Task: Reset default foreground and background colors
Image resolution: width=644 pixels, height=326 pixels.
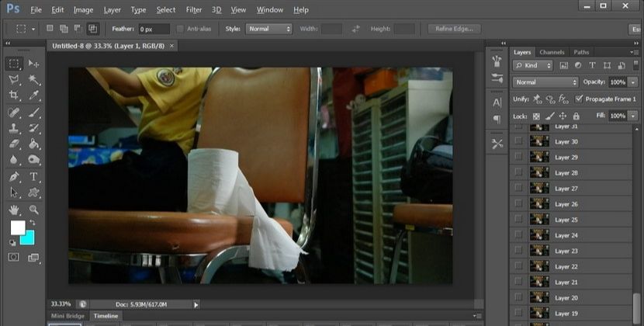Action: (x=12, y=243)
